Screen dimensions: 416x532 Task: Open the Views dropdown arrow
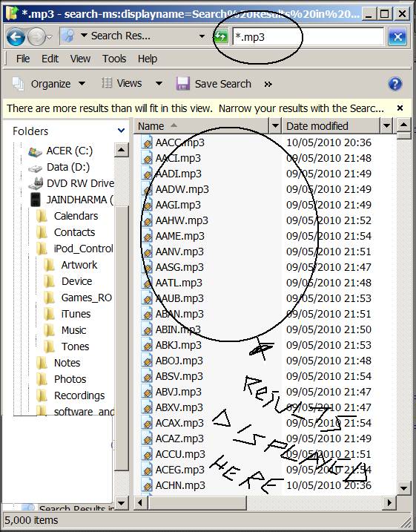[159, 83]
